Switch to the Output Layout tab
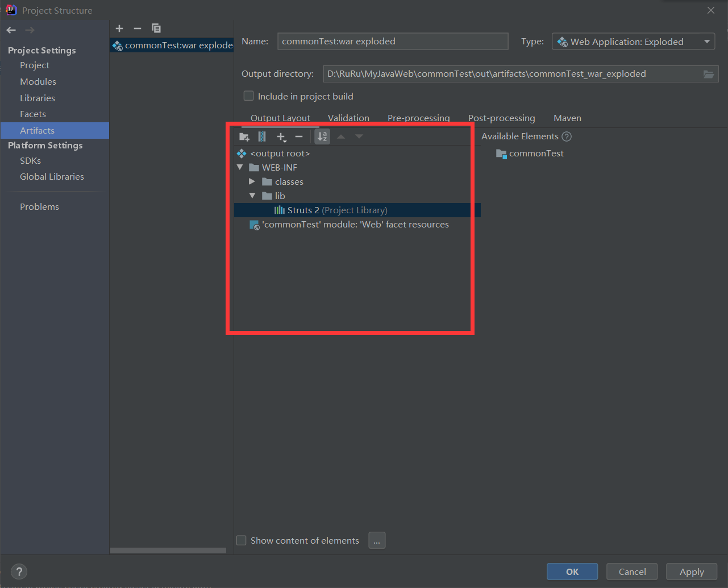Screen dimensions: 728x588 pyautogui.click(x=280, y=118)
